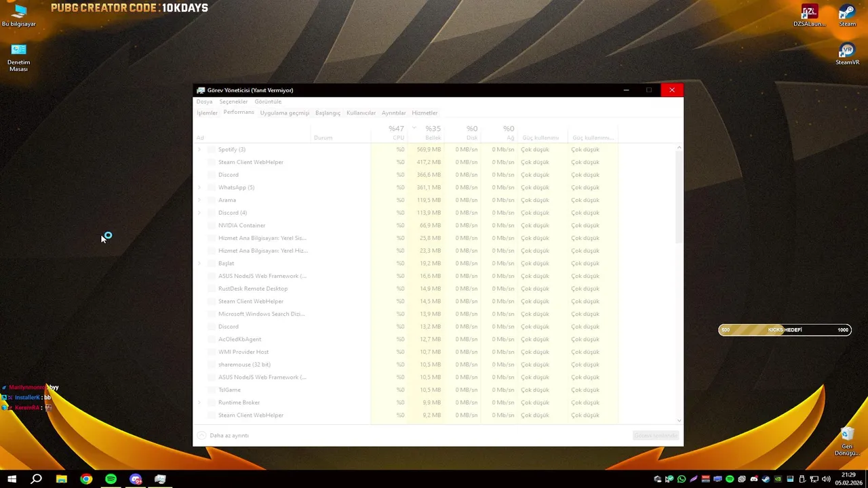This screenshot has width=868, height=488.
Task: Open SteamVR desktop shortcut
Action: 847,54
